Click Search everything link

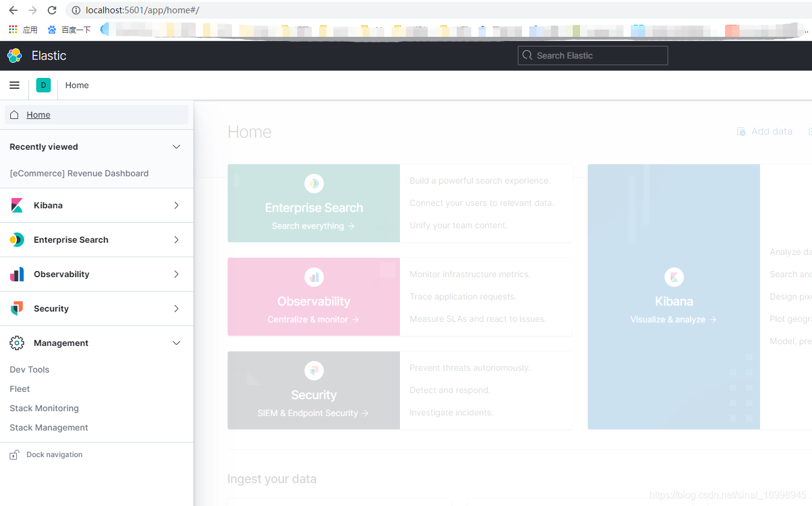coord(314,226)
